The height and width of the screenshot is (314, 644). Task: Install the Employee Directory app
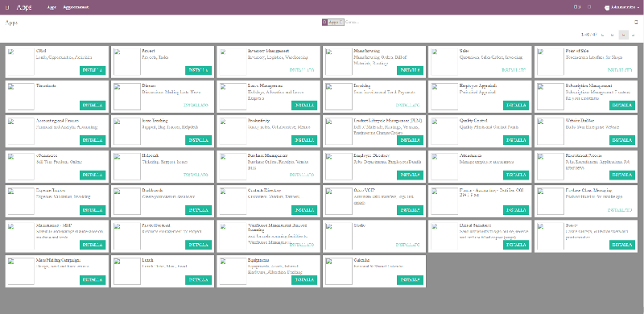click(410, 175)
